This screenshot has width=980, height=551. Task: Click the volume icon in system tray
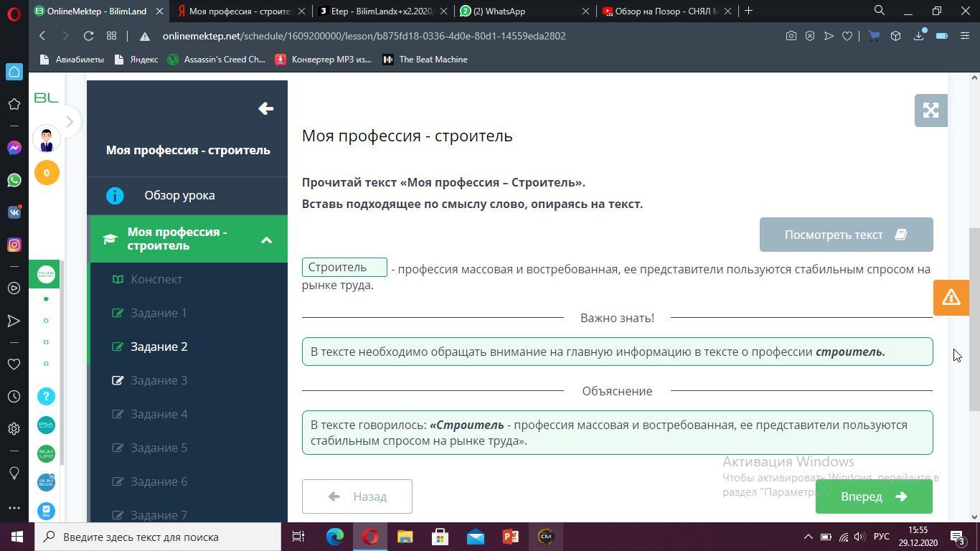(859, 537)
